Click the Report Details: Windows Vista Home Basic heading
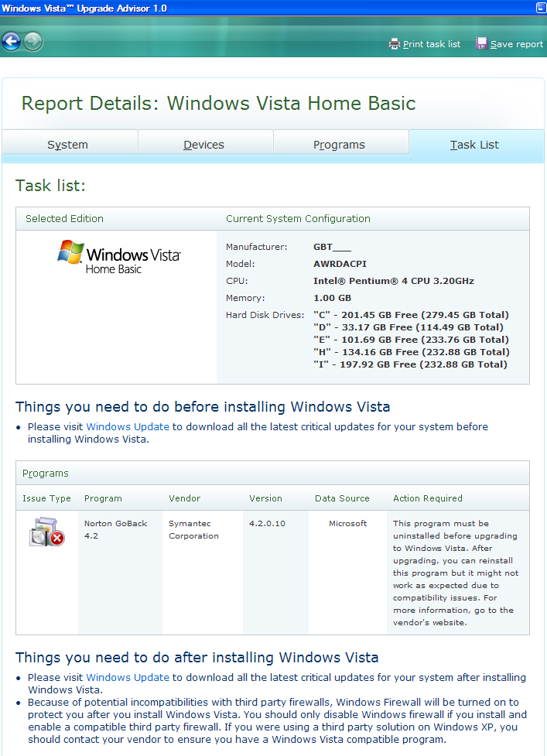The width and height of the screenshot is (547, 756). tap(218, 104)
